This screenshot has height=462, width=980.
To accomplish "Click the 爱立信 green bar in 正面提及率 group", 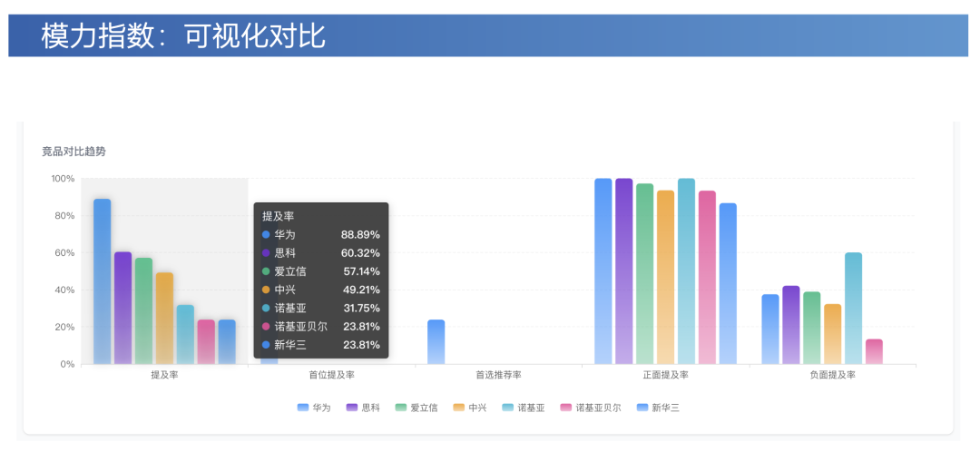I will (x=645, y=274).
